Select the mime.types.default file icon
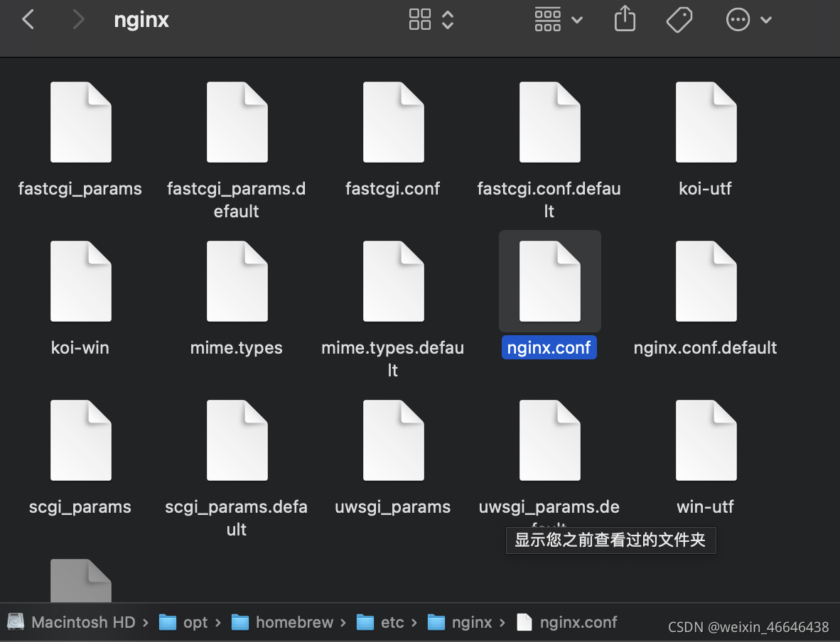 tap(394, 281)
